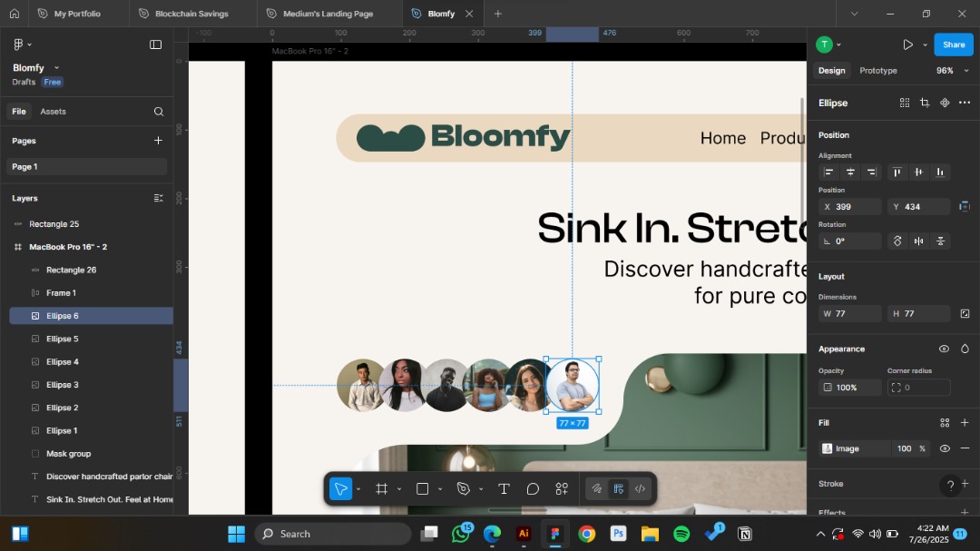The width and height of the screenshot is (980, 551).
Task: Click the Opacity 100% field
Action: click(850, 388)
